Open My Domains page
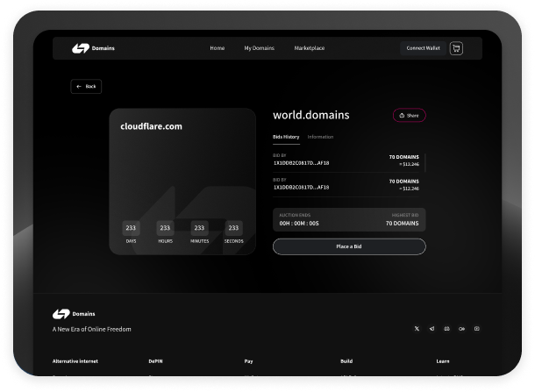535x392 pixels. pyautogui.click(x=260, y=48)
